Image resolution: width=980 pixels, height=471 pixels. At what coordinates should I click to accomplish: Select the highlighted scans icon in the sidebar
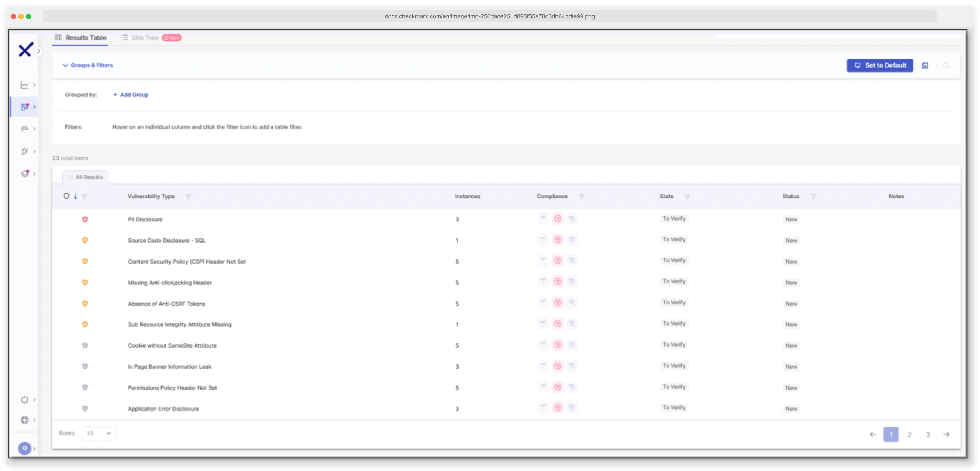pos(25,107)
